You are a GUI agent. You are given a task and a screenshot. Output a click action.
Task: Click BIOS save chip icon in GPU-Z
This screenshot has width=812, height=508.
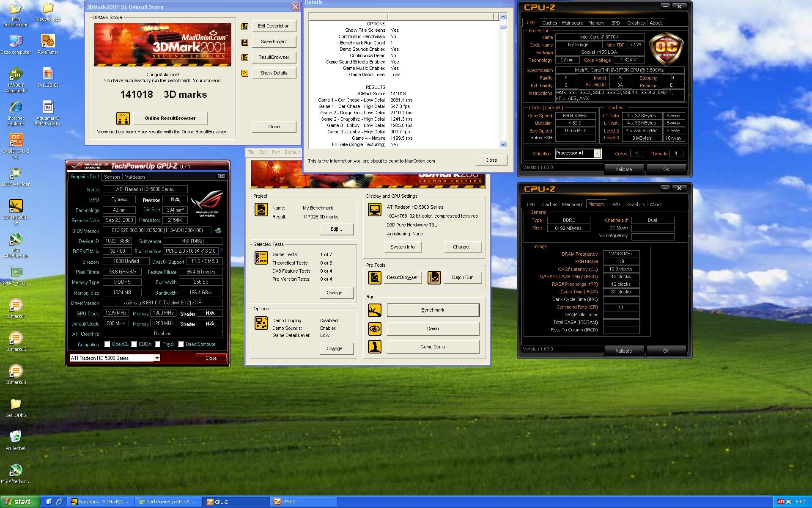pos(218,231)
